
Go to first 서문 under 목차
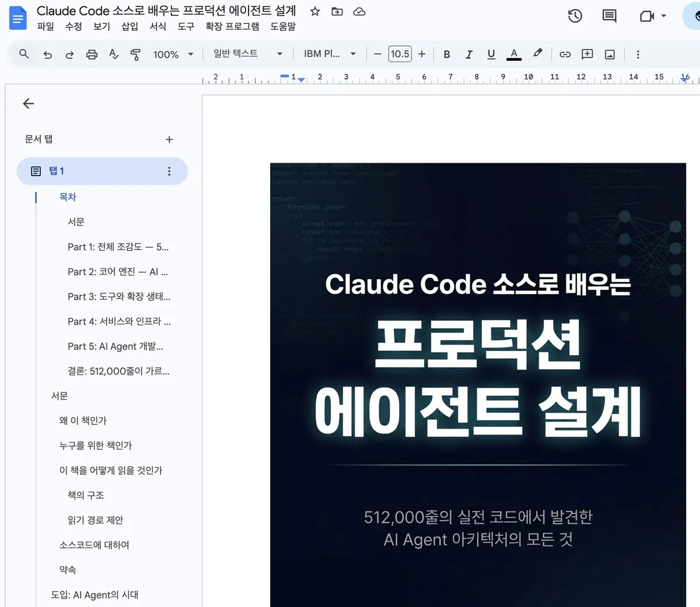click(76, 222)
